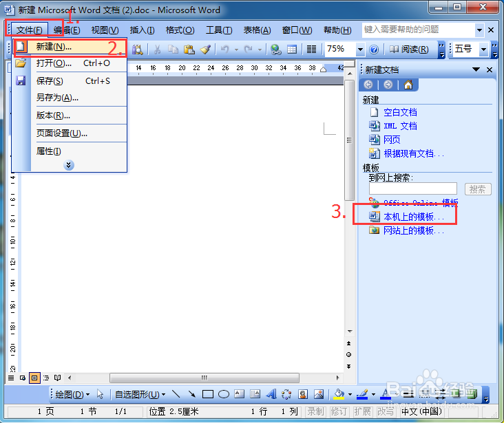Choose 打开(O)... in File menu
504x423 pixels.
(70, 63)
